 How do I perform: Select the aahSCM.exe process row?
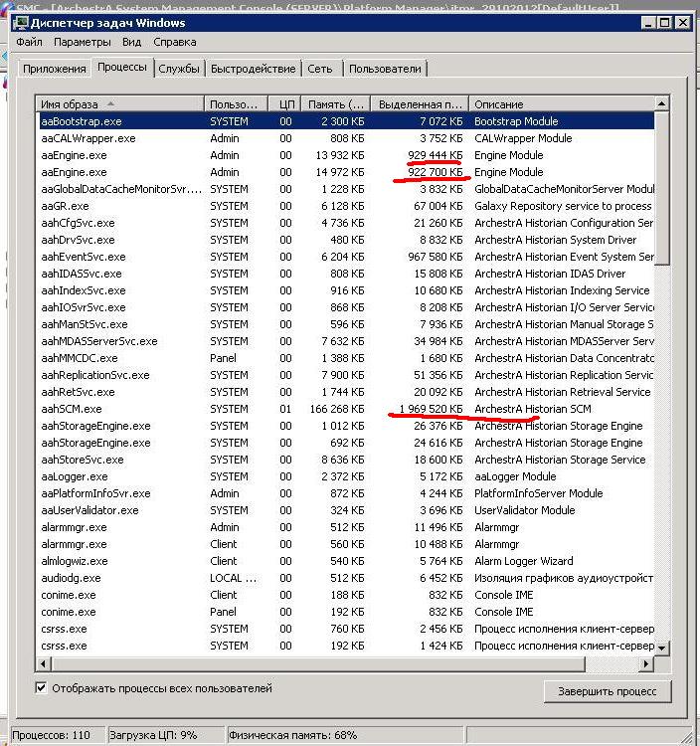click(72, 409)
